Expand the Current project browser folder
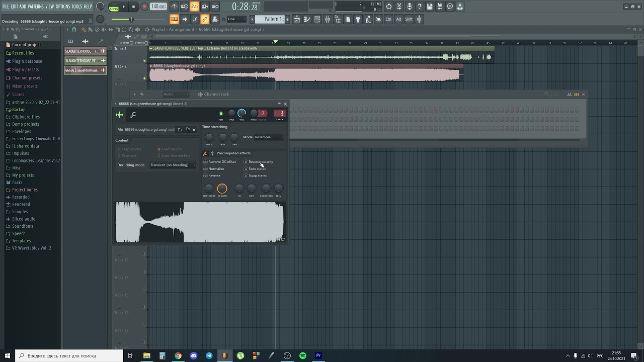Screen dimensions: 644x362 point(26,45)
